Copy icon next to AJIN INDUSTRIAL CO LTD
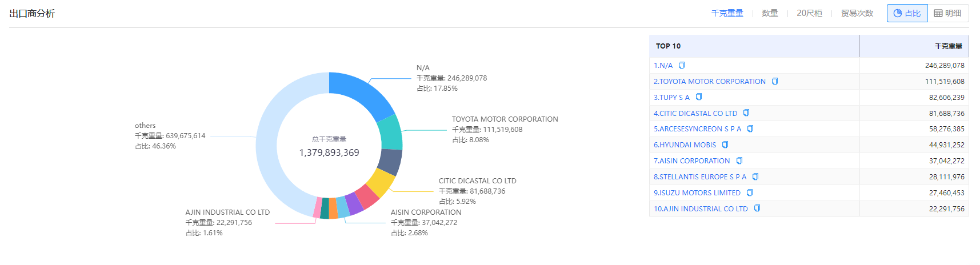Viewport: 980px width, 265px height. pyautogui.click(x=757, y=208)
